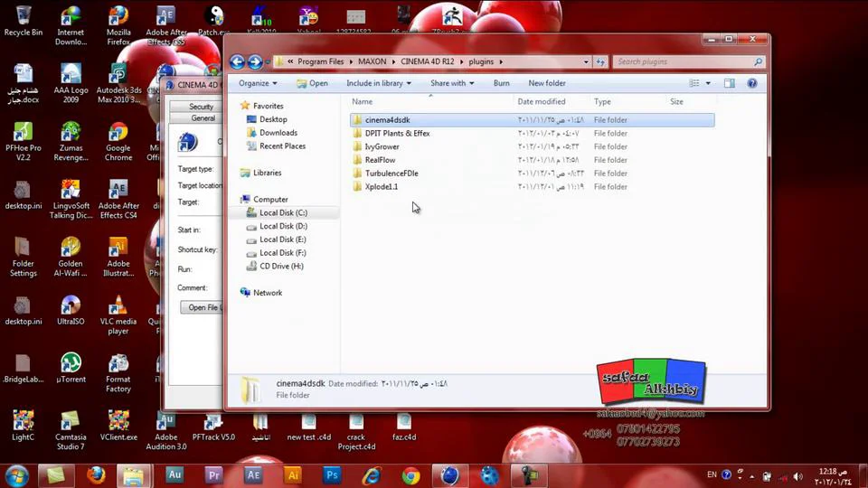This screenshot has width=868, height=488.
Task: Select Network in navigation pane
Action: (x=261, y=293)
